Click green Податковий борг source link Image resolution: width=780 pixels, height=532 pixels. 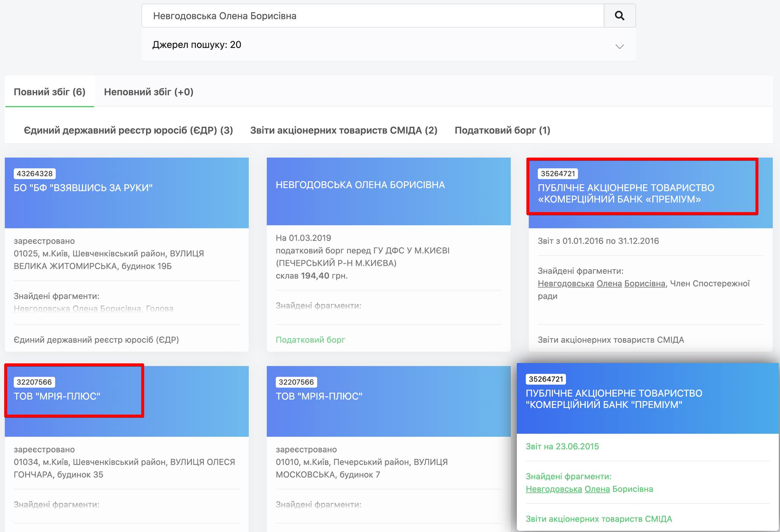click(310, 340)
